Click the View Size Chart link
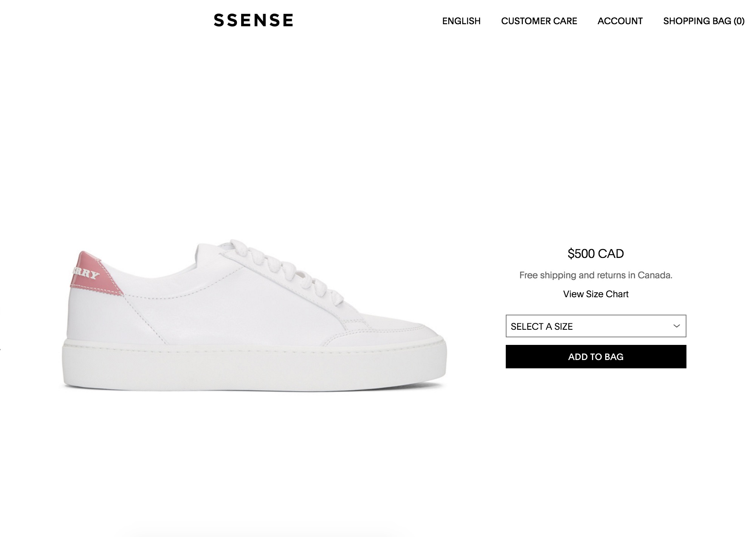Image resolution: width=756 pixels, height=537 pixels. tap(596, 294)
